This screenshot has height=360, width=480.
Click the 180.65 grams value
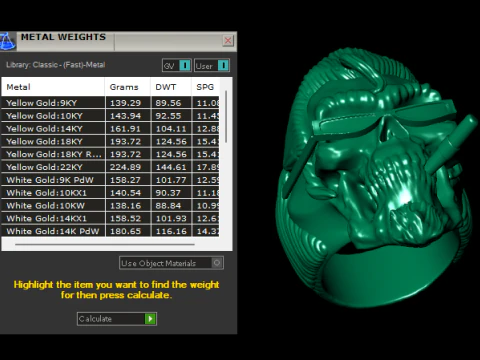(126, 231)
